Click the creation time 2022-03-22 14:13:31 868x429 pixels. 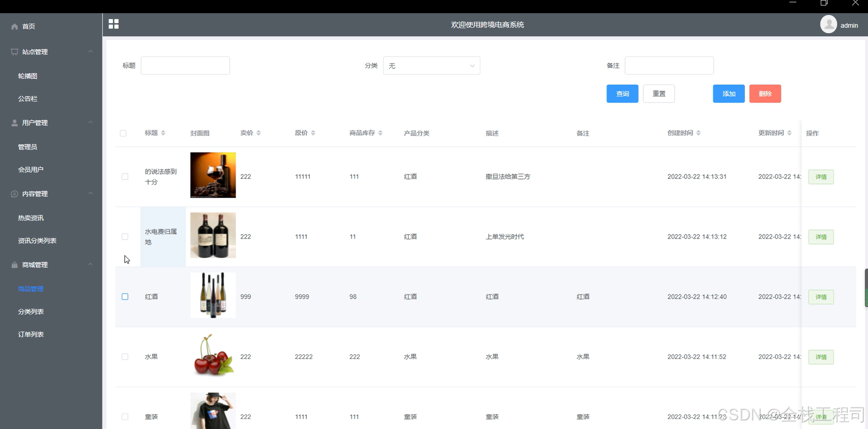pos(697,176)
